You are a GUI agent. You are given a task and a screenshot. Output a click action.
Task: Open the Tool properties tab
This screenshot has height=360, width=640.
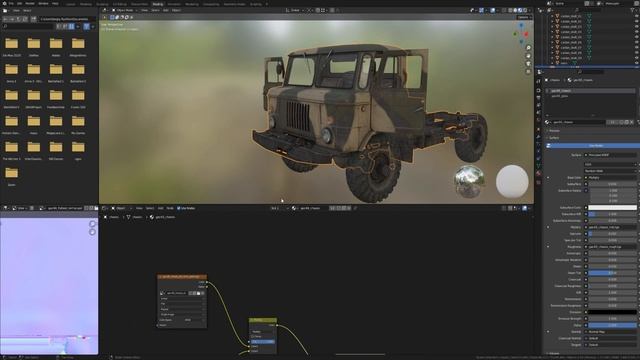pos(539,81)
